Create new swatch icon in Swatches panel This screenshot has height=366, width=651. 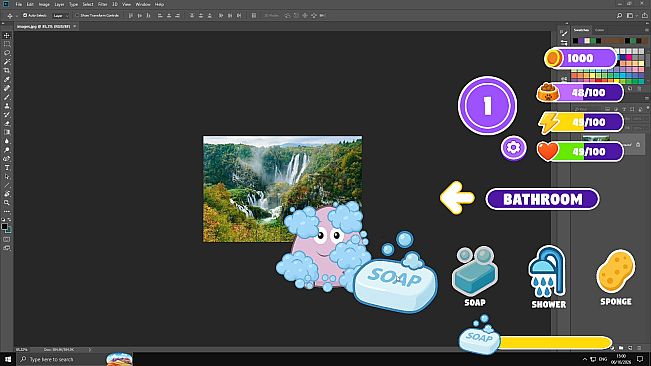click(x=630, y=88)
